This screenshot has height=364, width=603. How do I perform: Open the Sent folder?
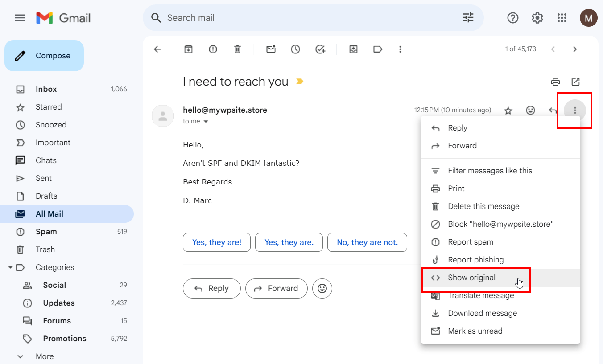tap(67, 178)
